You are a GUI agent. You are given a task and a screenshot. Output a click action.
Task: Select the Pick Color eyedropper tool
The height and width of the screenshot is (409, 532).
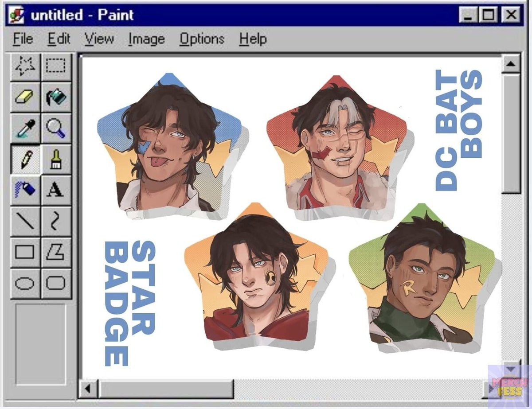[x=25, y=128]
